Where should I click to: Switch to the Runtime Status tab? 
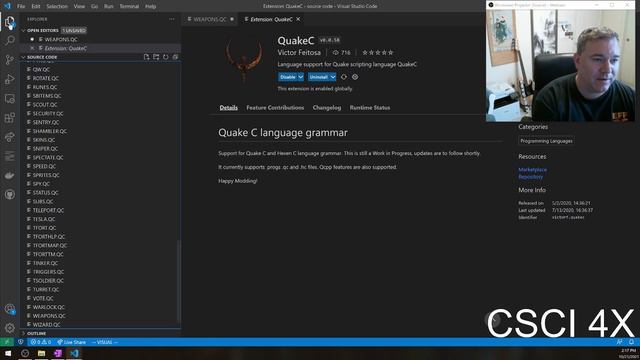tap(370, 108)
